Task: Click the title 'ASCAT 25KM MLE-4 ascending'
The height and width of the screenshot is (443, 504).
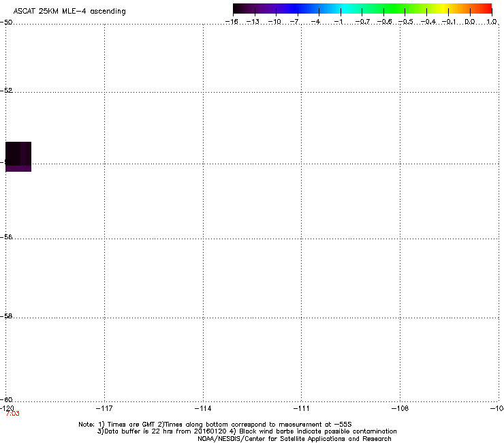Action: click(x=69, y=12)
